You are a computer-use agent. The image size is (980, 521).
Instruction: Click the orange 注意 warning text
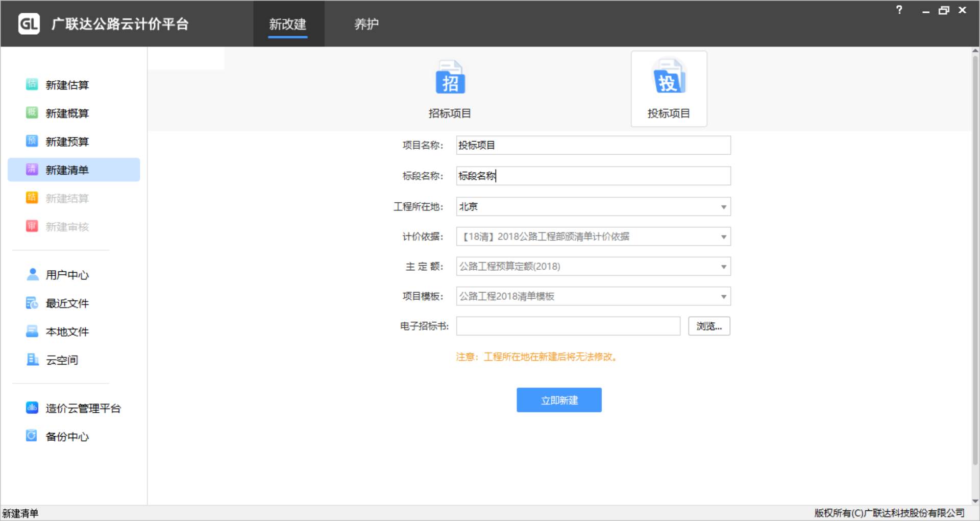537,357
